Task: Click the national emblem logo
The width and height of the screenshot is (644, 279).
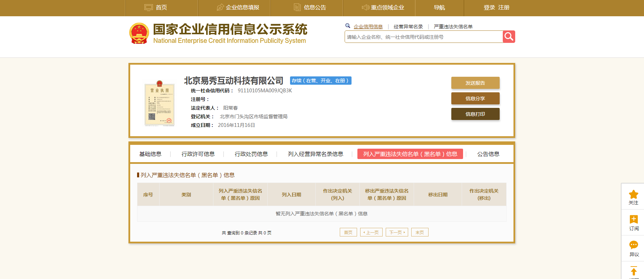Action: click(139, 33)
